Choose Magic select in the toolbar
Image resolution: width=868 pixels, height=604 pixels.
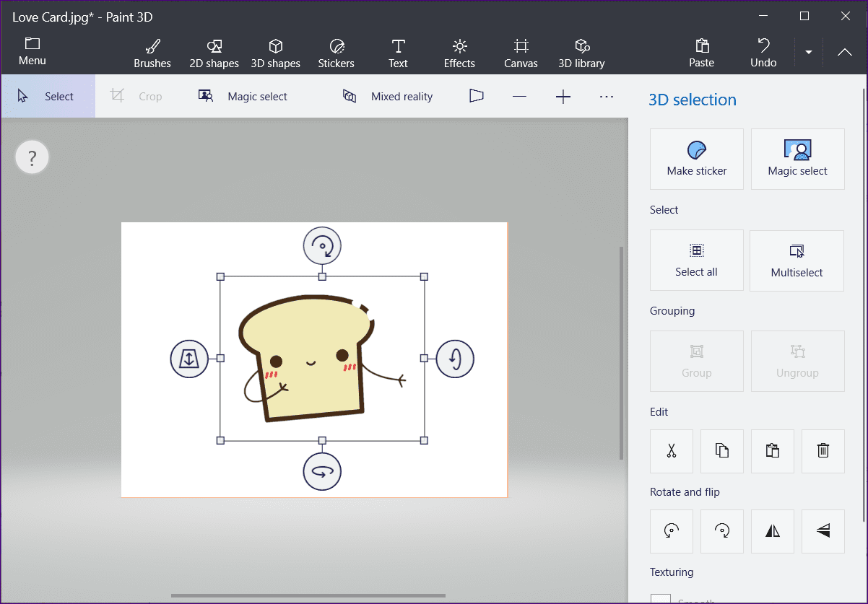tap(243, 96)
